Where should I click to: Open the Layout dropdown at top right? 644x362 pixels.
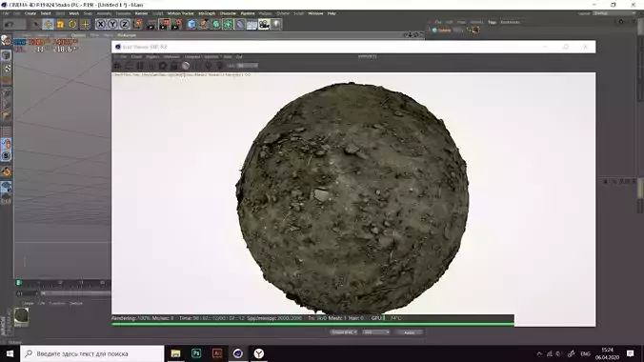(x=614, y=13)
